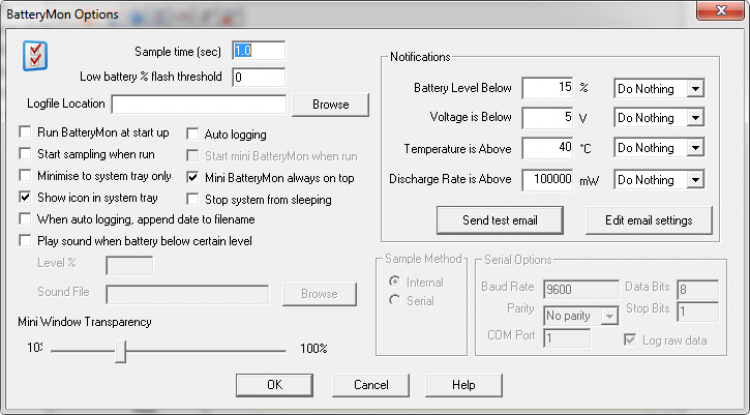Click the Serial Options group title

point(518,260)
